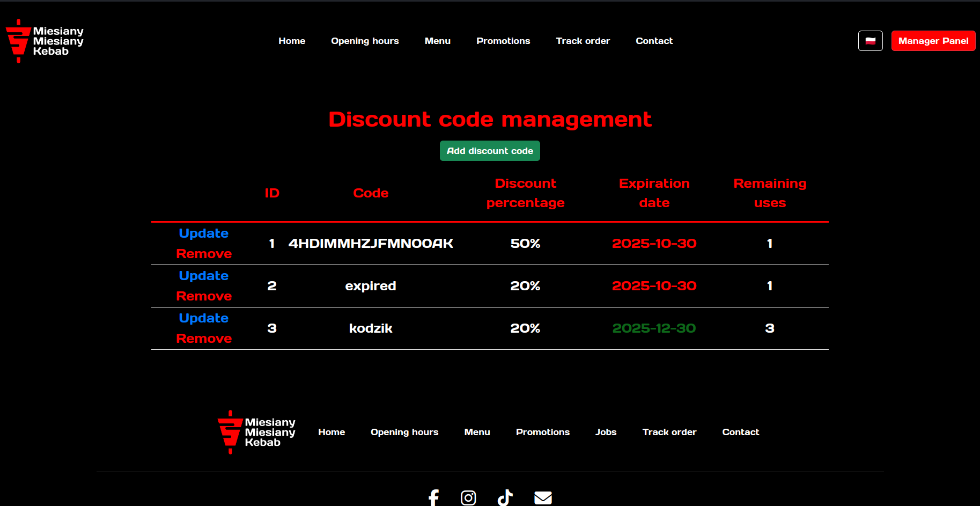Screen dimensions: 980x506
Task: Open the Facebook icon in footer
Action: 433,497
